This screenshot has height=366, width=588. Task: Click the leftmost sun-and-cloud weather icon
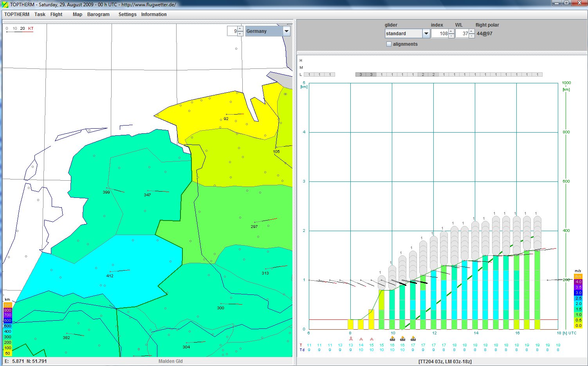392,339
